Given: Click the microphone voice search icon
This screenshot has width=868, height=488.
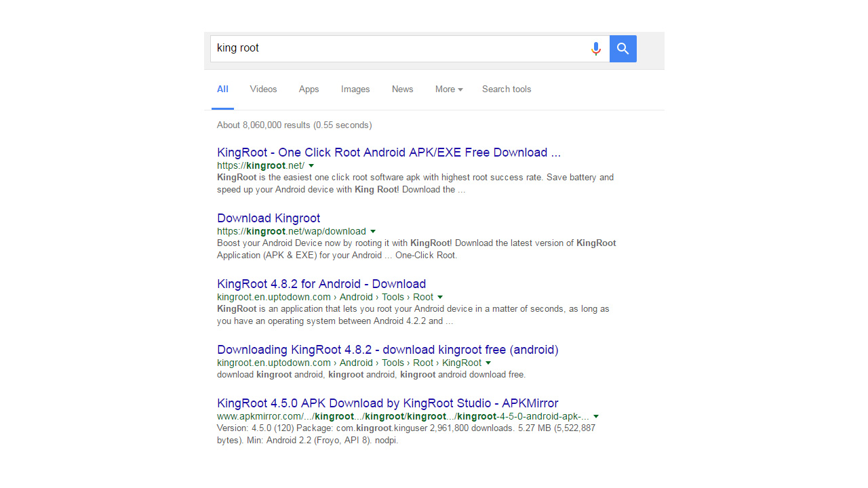Looking at the screenshot, I should [x=595, y=49].
